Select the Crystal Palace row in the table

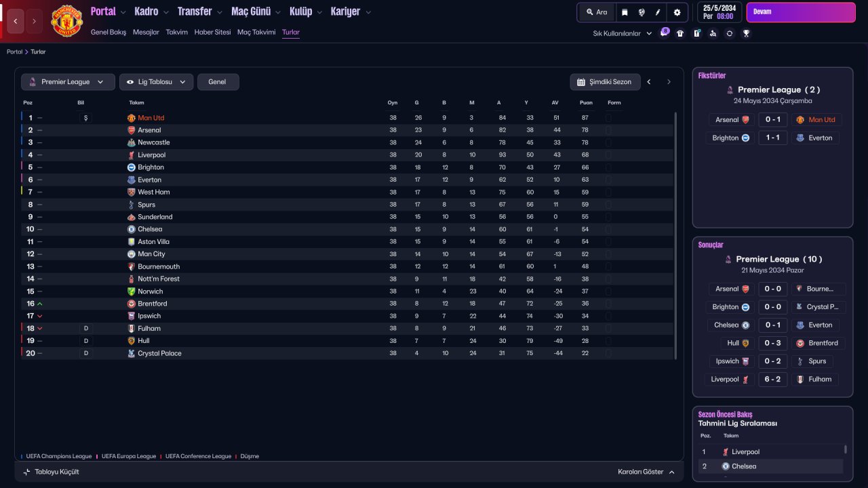click(347, 353)
